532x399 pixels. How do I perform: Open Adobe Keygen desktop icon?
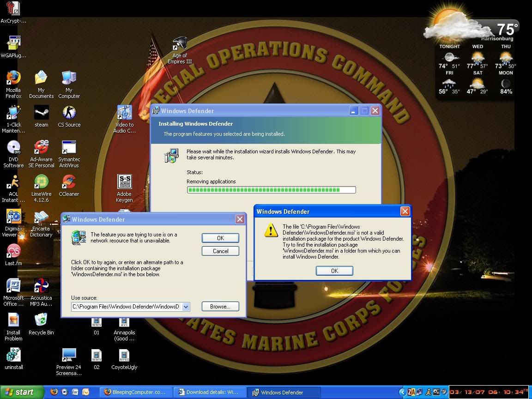(x=124, y=188)
